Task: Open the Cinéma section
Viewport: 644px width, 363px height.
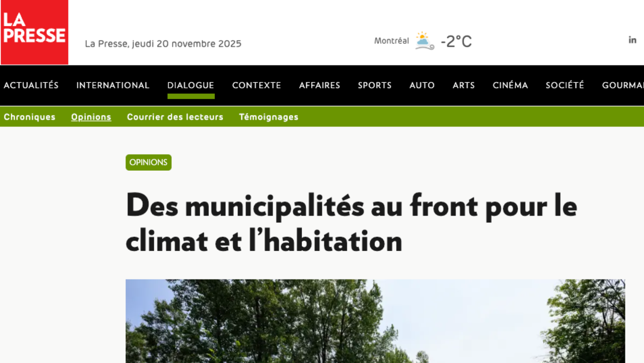Action: [x=510, y=85]
